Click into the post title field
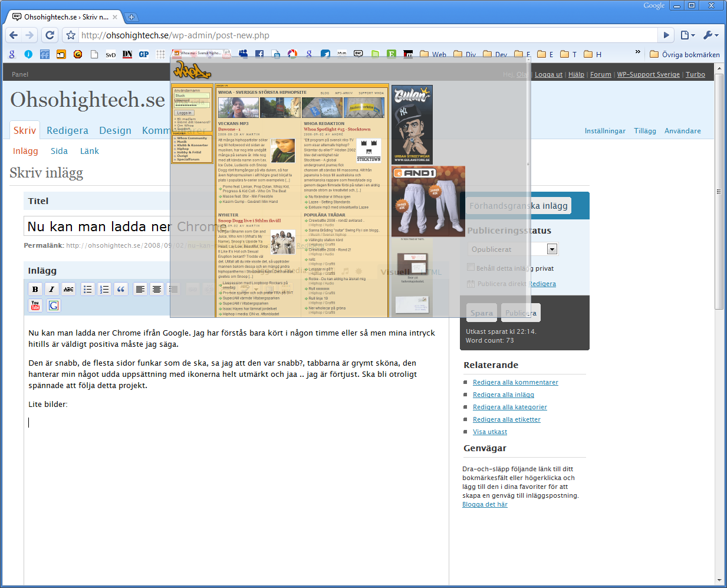 click(x=236, y=226)
